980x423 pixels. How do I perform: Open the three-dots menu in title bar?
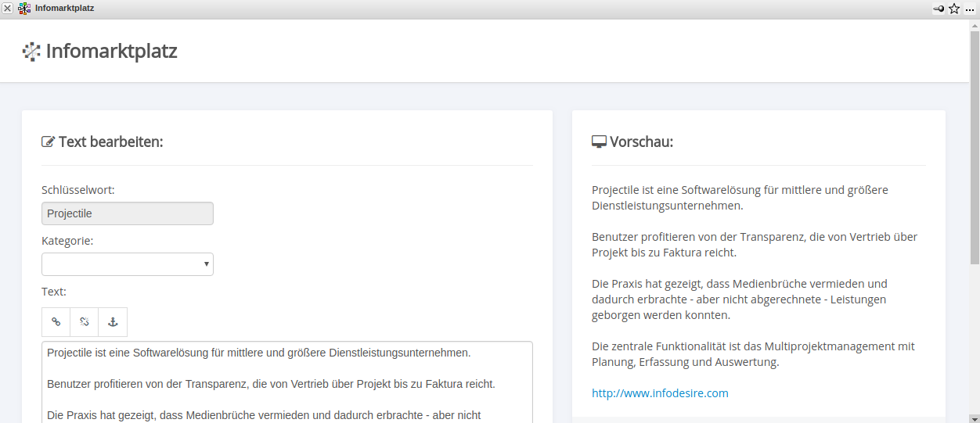pos(971,9)
